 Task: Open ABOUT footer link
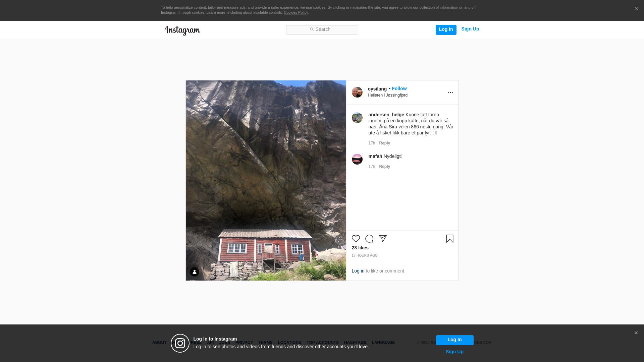[159, 343]
